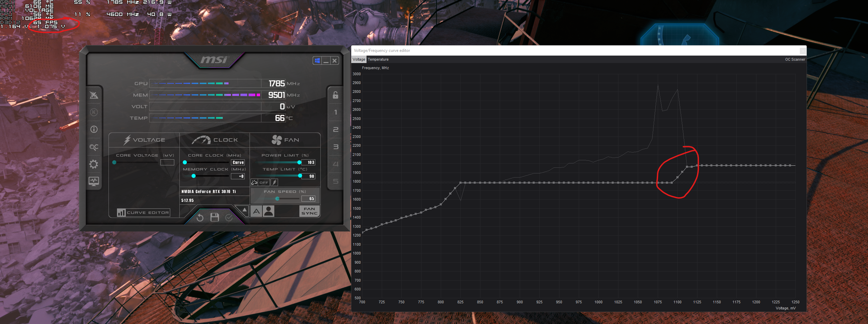Launch the OC Scanner from the Afterburner sidebar
This screenshot has height=324, width=868.
tap(94, 147)
